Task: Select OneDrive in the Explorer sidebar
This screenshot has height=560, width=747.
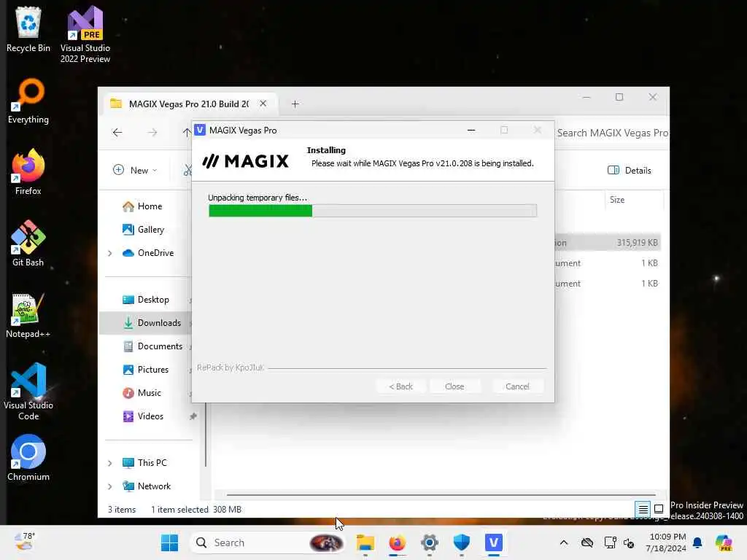Action: pyautogui.click(x=148, y=253)
